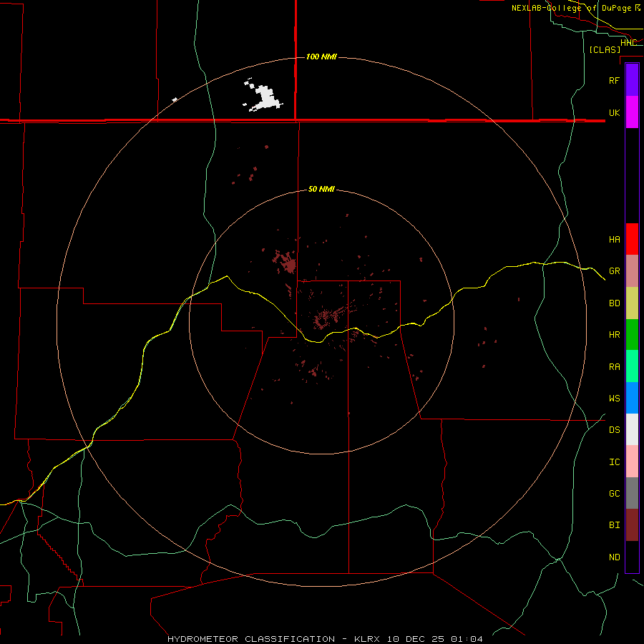Viewport: 644px width, 644px height.
Task: Click the blue WS color swatch in the legend
Action: coord(632,398)
